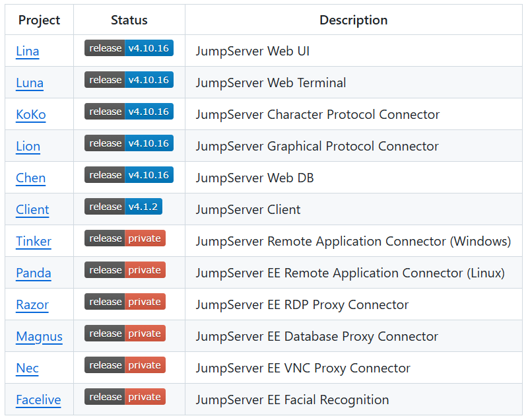Click Razor's release private badge
Viewport: 528px width, 420px height.
point(125,302)
